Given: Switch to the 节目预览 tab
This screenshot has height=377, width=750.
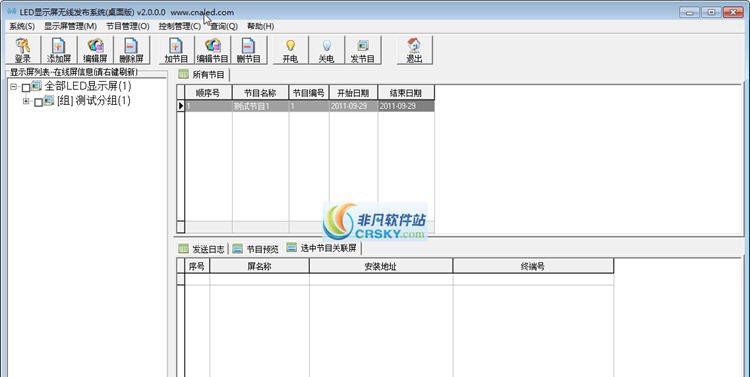Looking at the screenshot, I should [256, 249].
